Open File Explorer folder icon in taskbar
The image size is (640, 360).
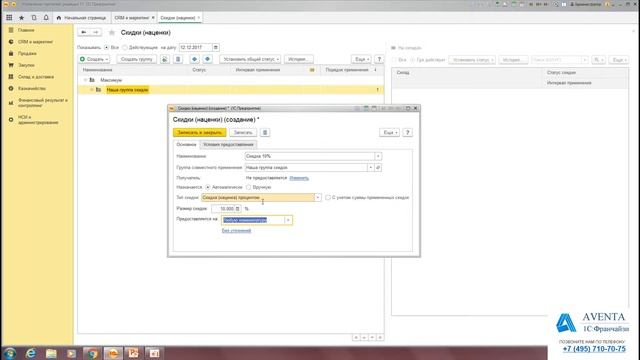51,353
